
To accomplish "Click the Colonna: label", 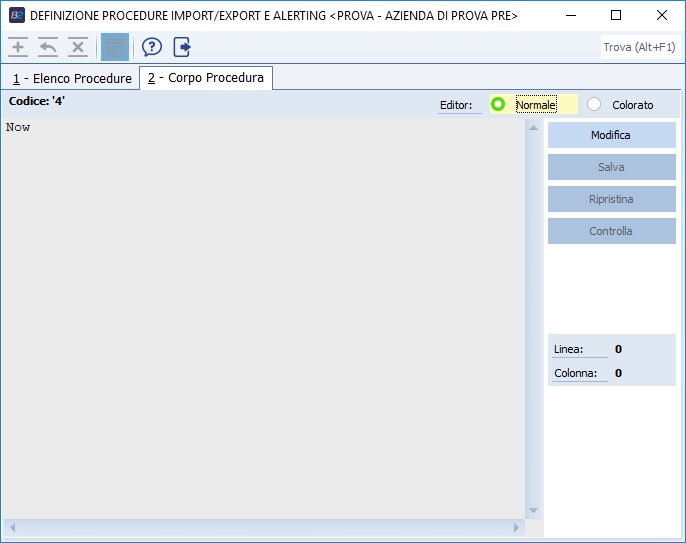I will 575,373.
